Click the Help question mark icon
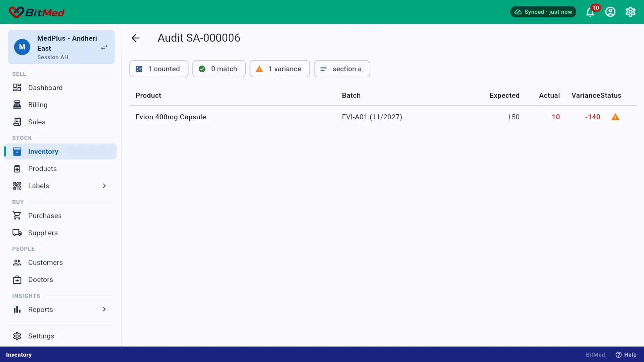This screenshot has width=644, height=362. 618,355
